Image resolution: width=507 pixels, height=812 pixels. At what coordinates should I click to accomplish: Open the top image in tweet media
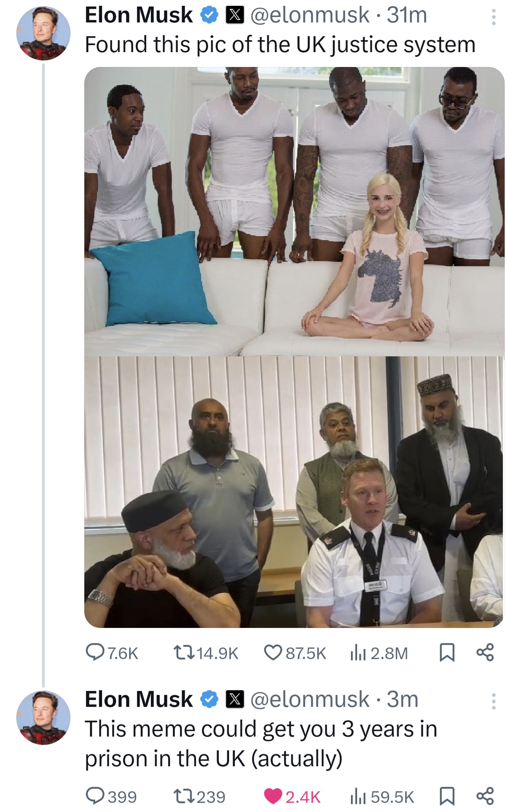(294, 211)
